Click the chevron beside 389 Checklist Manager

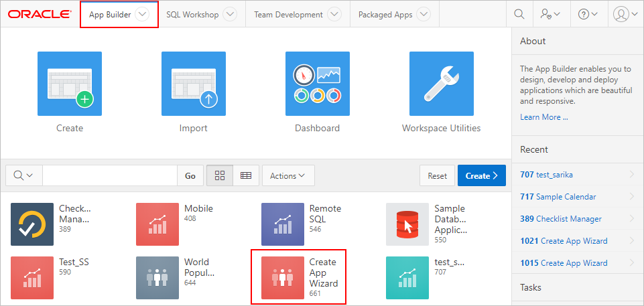(632, 219)
